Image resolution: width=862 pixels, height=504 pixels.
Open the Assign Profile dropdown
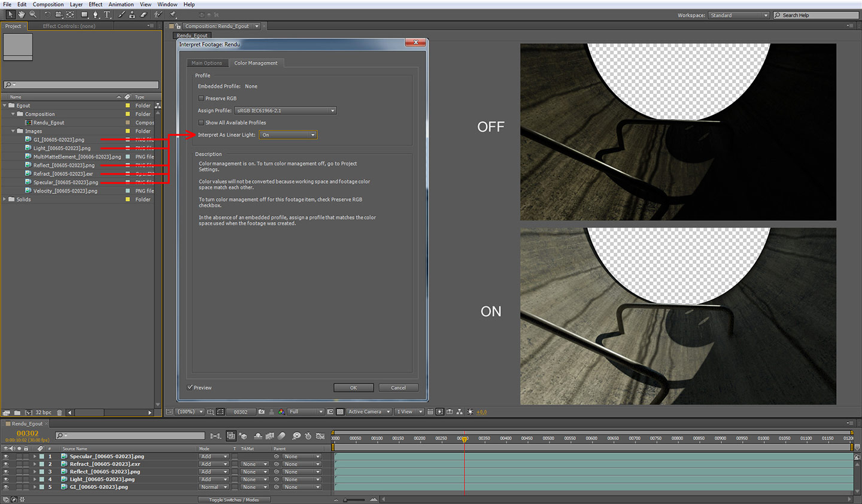pyautogui.click(x=286, y=110)
